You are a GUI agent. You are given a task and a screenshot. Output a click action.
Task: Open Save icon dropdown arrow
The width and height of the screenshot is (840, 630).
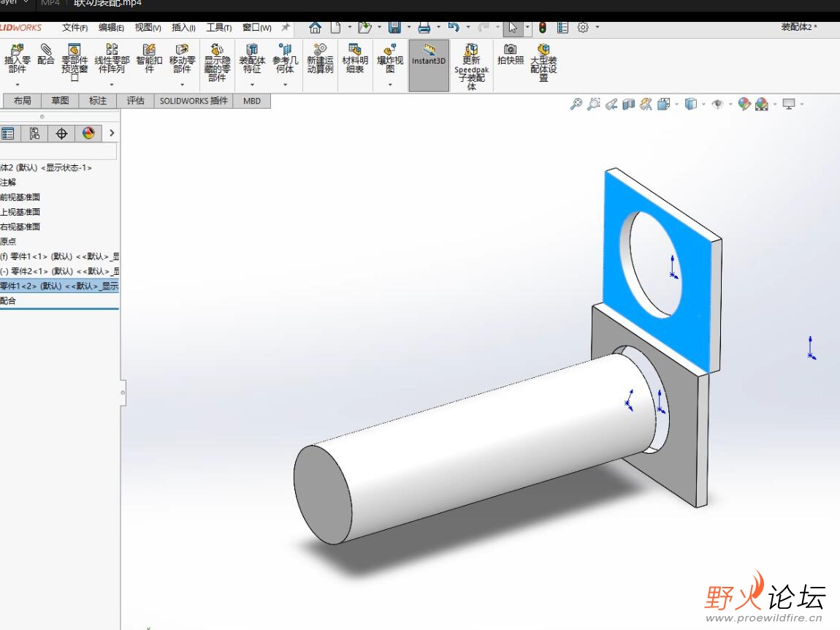click(x=409, y=27)
